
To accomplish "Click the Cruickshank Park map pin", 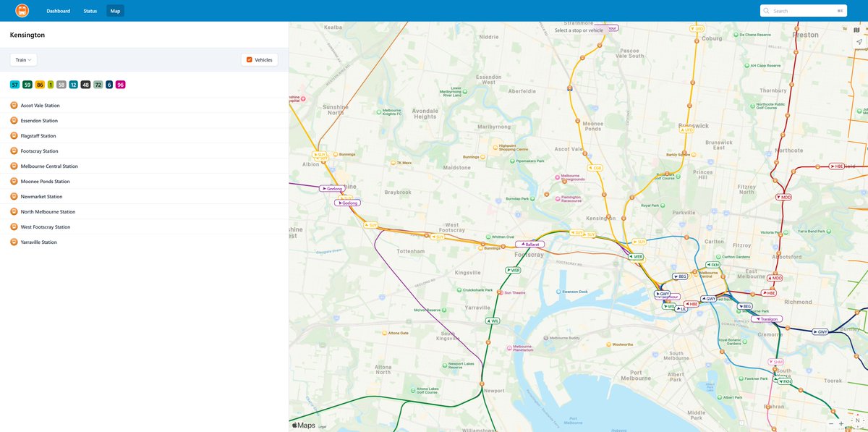I will point(460,290).
